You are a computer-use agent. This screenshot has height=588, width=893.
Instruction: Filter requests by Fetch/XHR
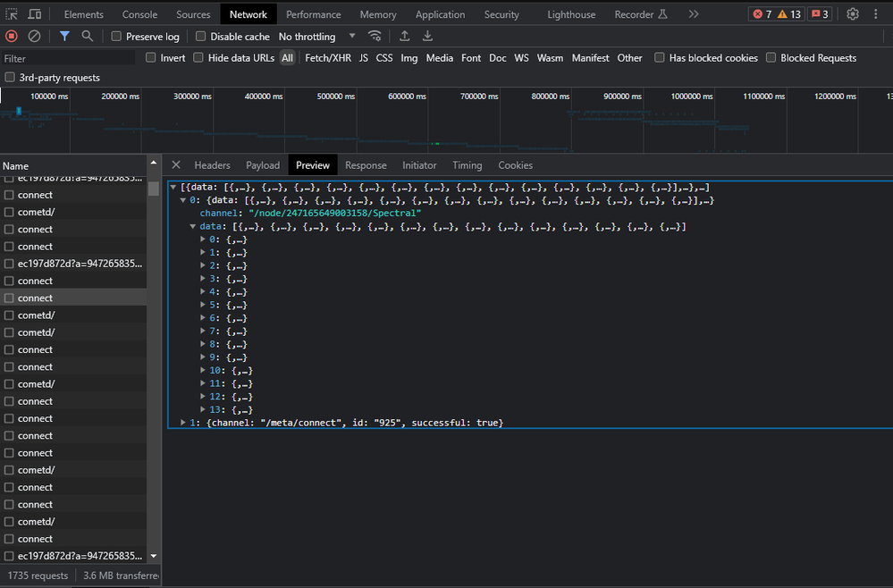[x=328, y=58]
